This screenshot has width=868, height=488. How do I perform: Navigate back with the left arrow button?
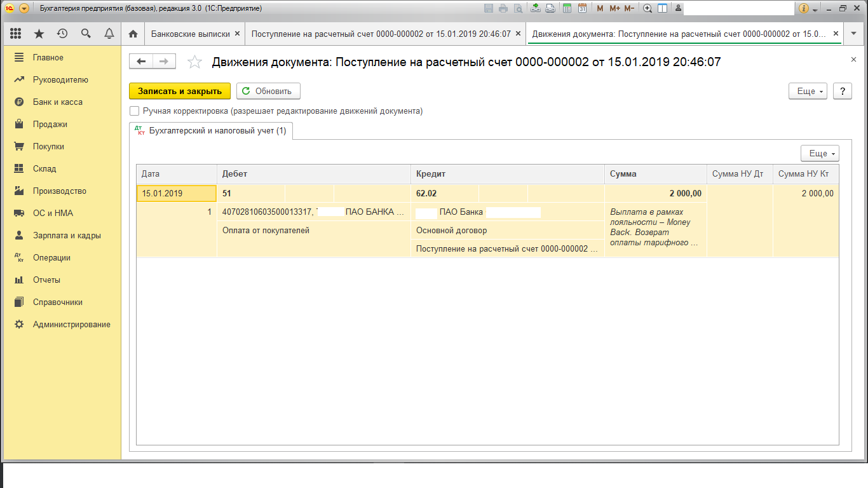coord(141,61)
